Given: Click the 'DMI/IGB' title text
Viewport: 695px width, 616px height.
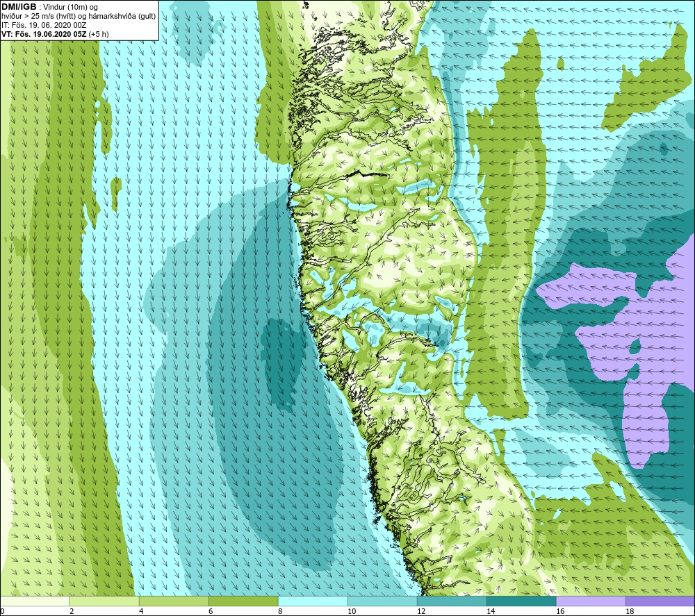Looking at the screenshot, I should click(19, 7).
